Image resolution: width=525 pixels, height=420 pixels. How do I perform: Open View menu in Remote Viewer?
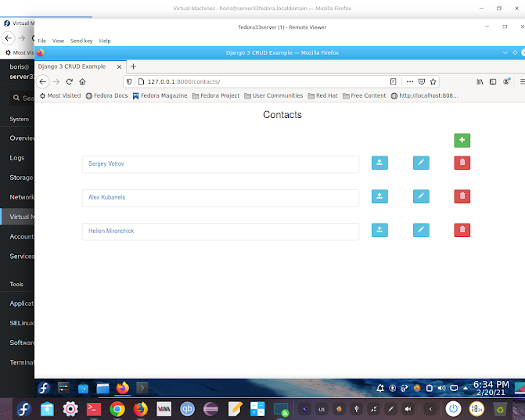58,41
